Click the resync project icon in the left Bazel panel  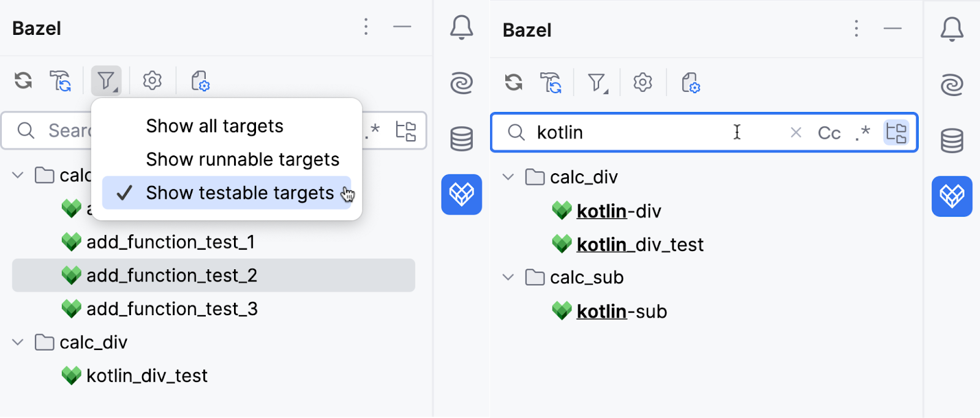(x=23, y=80)
